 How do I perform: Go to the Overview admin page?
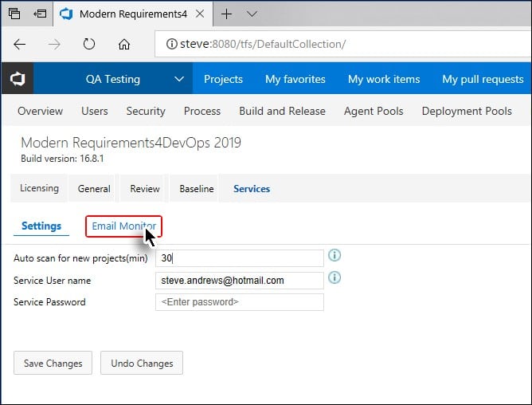(x=40, y=111)
